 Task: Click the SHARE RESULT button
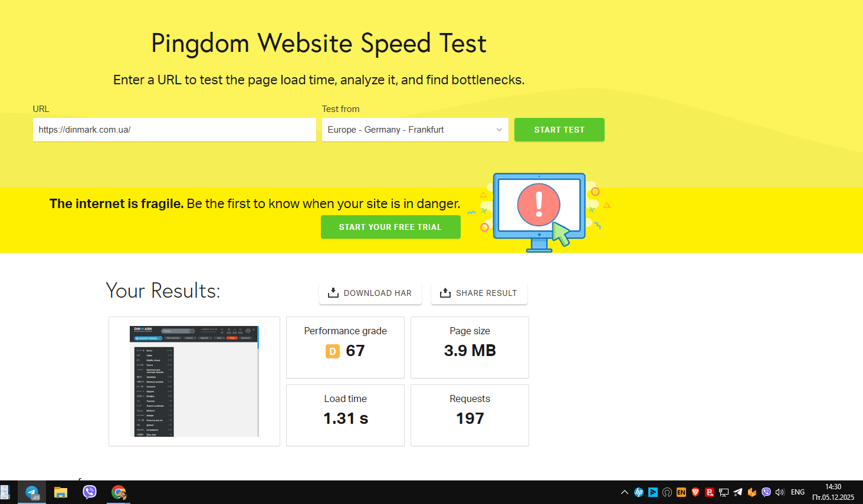(x=479, y=293)
